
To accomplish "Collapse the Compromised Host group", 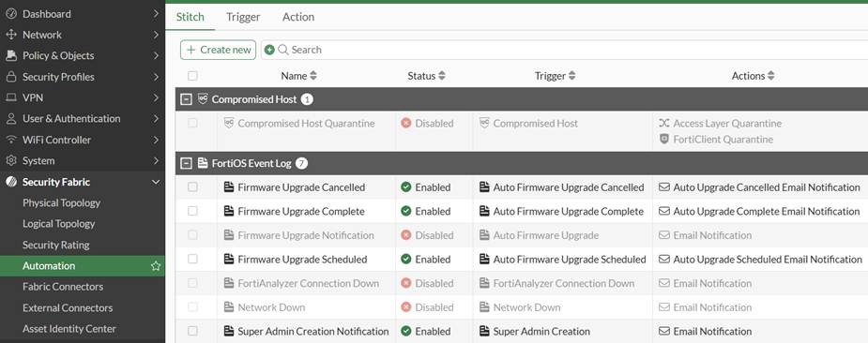I will point(187,99).
